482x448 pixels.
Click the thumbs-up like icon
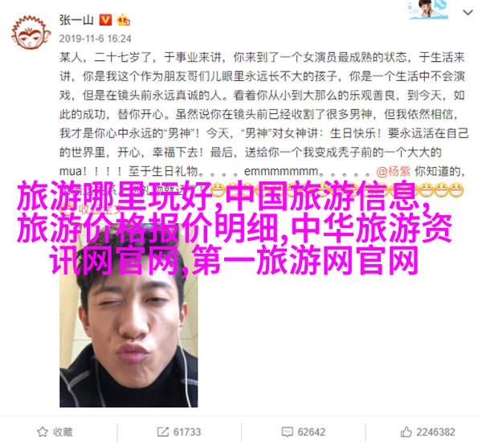point(406,432)
